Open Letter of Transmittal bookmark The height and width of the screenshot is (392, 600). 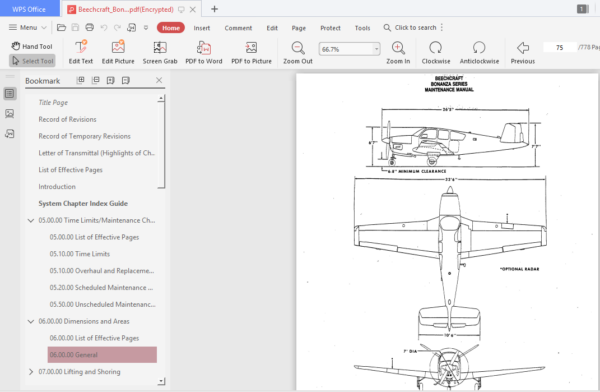coord(97,153)
